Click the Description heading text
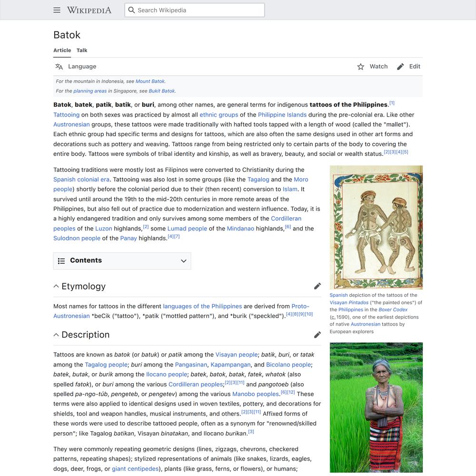 point(86,335)
